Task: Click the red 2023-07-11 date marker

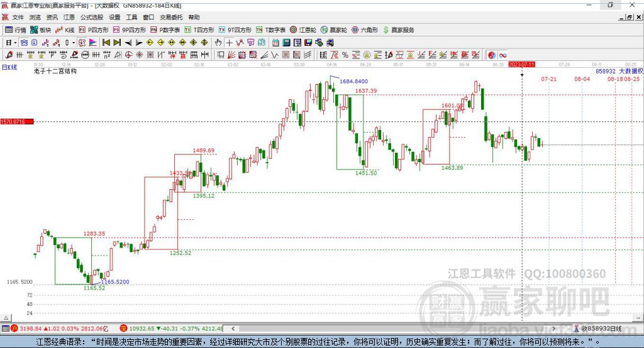Action: click(x=521, y=65)
